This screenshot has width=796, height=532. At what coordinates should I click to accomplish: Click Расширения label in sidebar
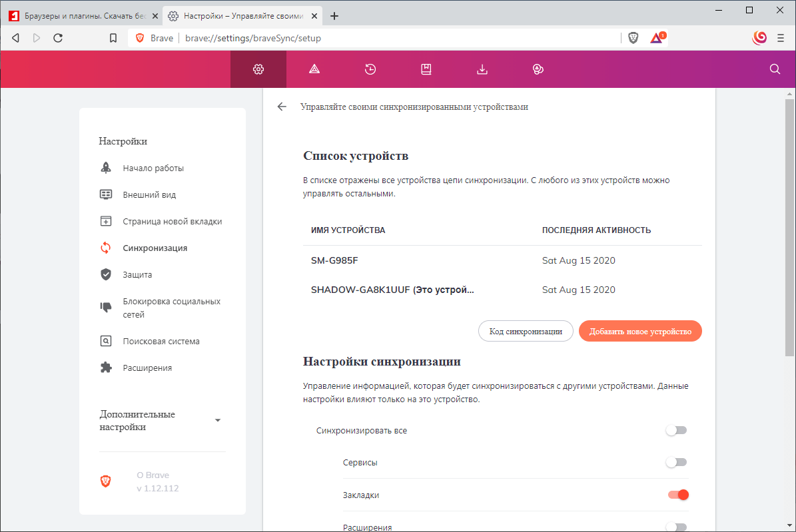tap(147, 368)
